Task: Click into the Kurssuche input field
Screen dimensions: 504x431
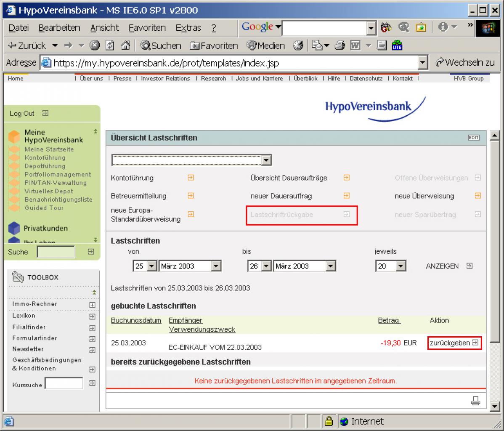Action: (64, 383)
